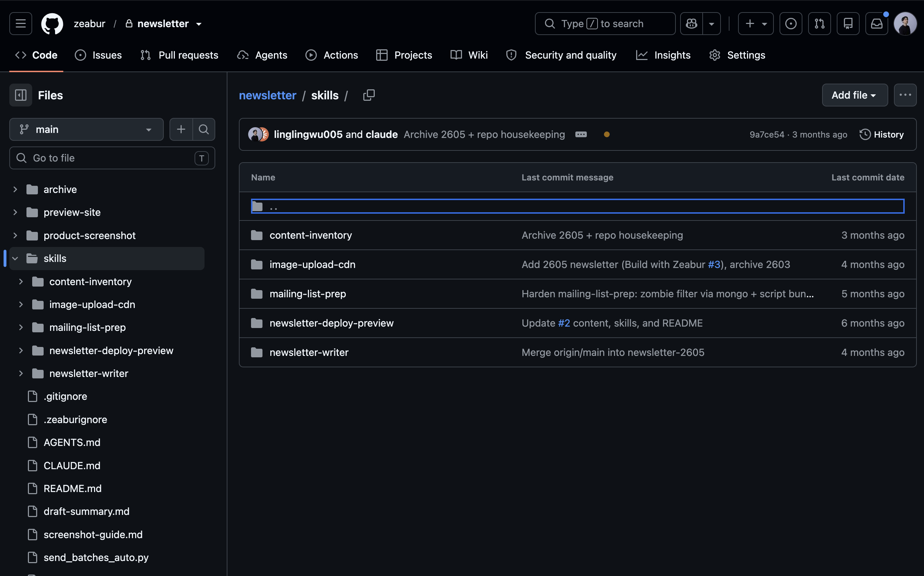Go to GitHub homepage via Octocat logo
Image resolution: width=924 pixels, height=576 pixels.
tap(52, 24)
